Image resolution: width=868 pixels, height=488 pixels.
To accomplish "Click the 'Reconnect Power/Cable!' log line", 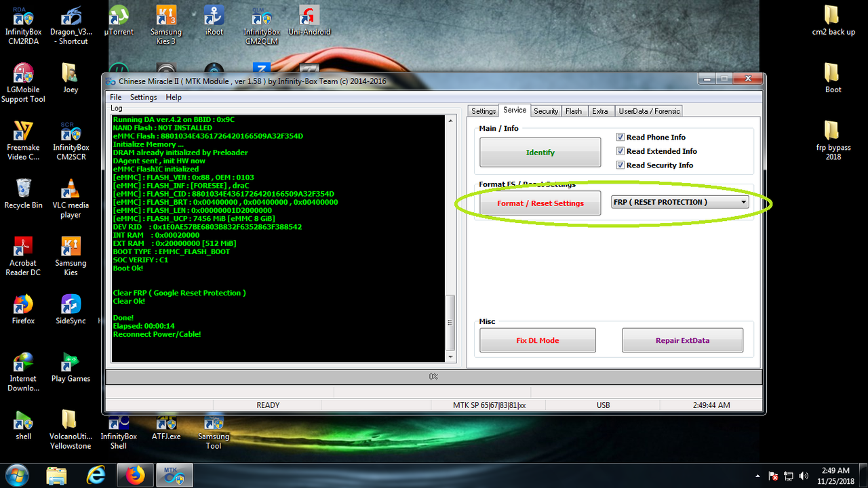I will 157,334.
